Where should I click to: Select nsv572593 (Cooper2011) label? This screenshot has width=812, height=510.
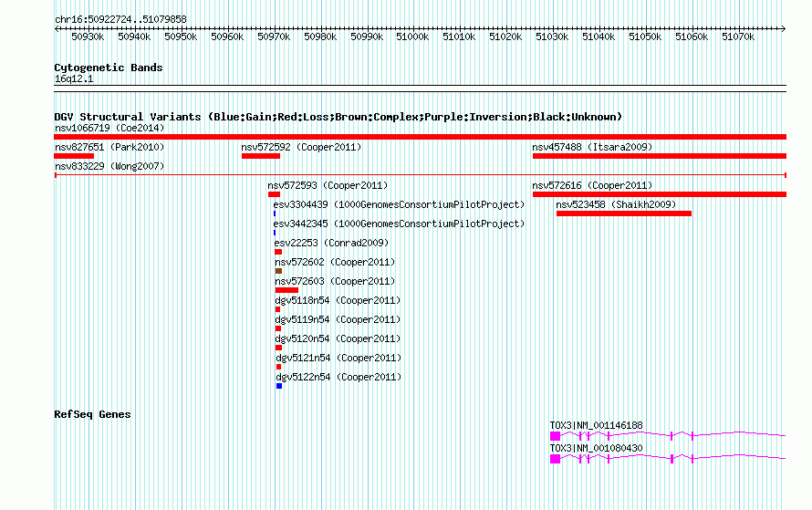pos(328,185)
